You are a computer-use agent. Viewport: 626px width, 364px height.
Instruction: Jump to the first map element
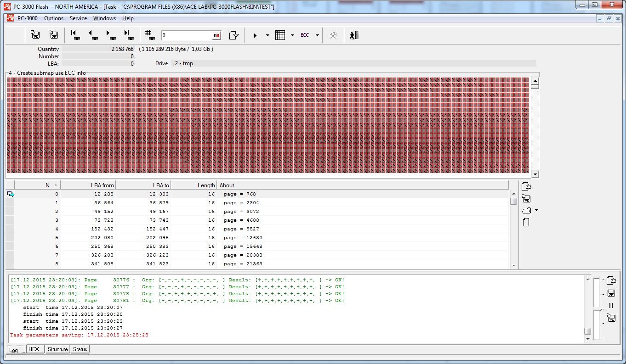(75, 35)
